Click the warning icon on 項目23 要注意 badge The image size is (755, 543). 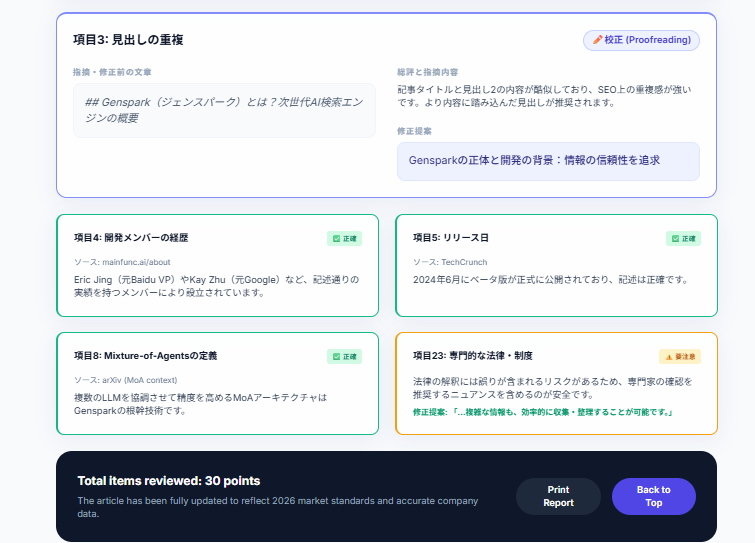[x=669, y=357]
